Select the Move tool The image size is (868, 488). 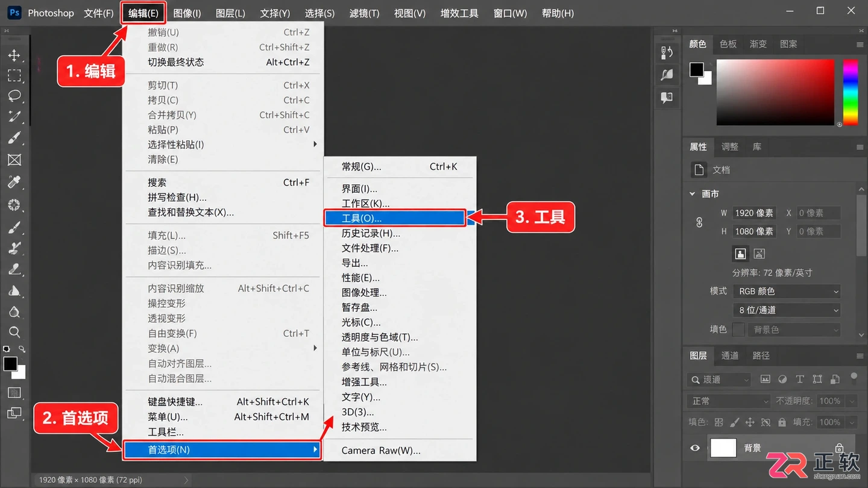(x=14, y=55)
